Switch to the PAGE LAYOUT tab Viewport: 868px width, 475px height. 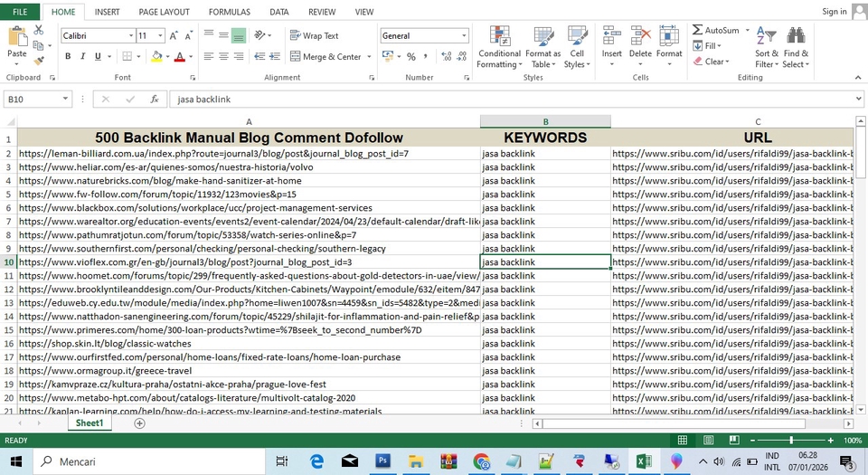click(x=164, y=12)
